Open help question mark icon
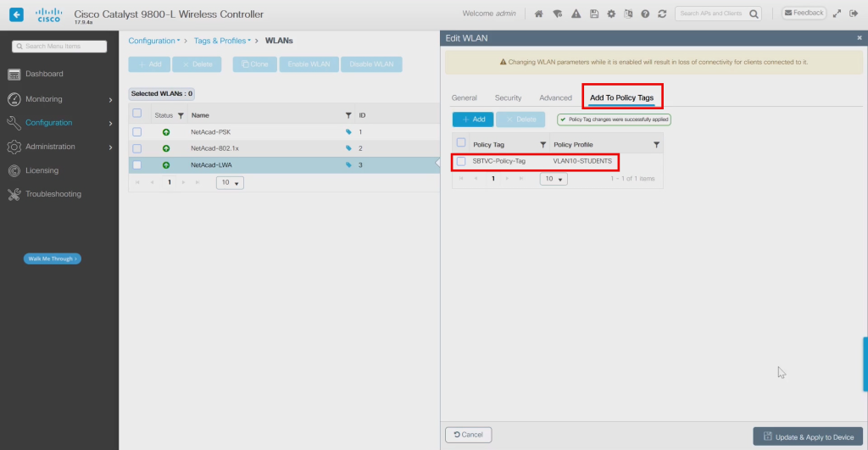This screenshot has height=450, width=868. [x=645, y=14]
